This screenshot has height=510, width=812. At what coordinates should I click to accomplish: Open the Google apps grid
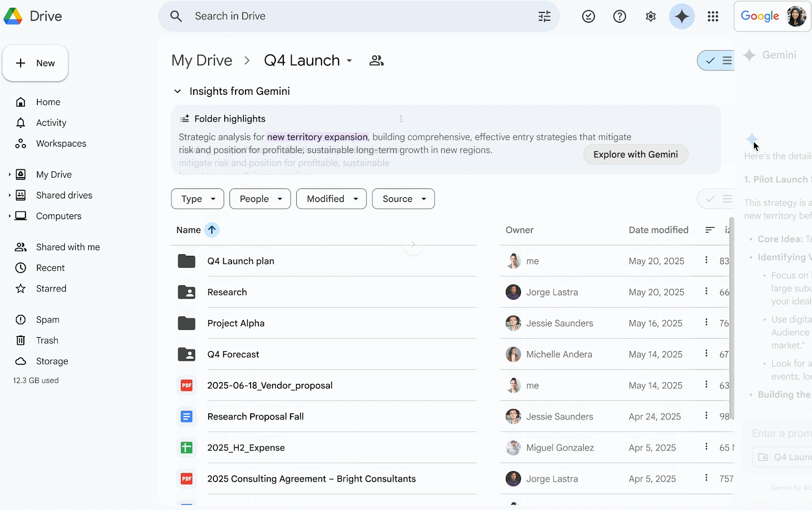713,17
